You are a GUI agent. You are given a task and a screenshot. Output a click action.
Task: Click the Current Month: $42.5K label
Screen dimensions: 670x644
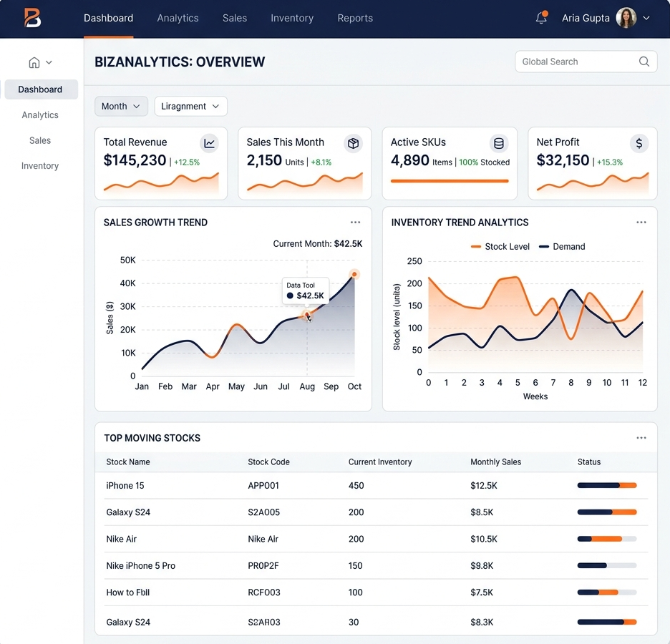318,243
